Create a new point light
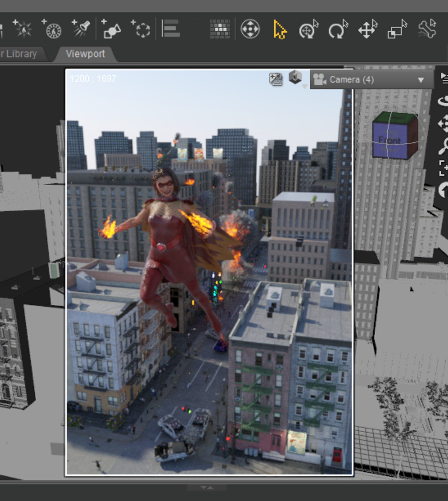Screen dimensions: 448x501 tap(24, 29)
